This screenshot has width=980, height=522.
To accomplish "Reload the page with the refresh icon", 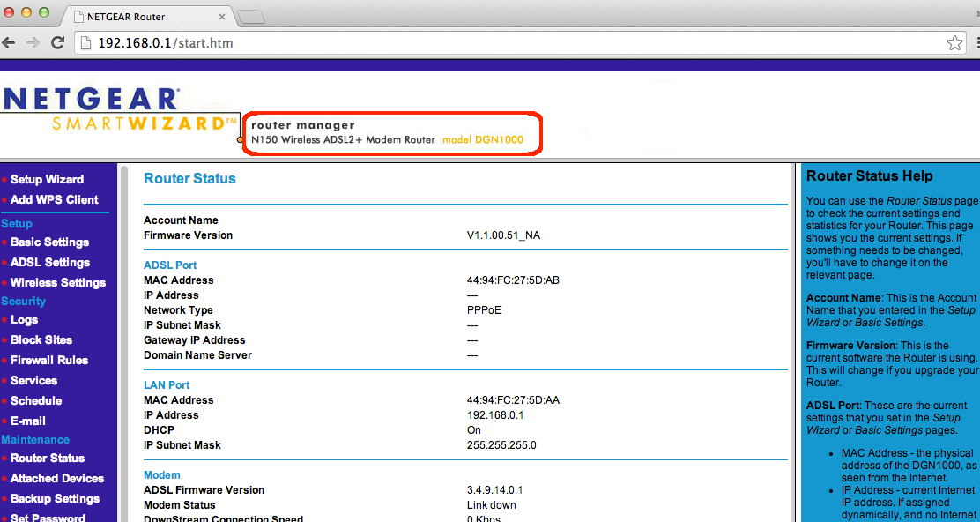I will (57, 42).
